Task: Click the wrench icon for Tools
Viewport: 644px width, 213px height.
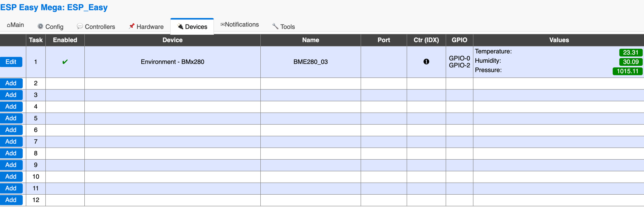Action: point(275,26)
